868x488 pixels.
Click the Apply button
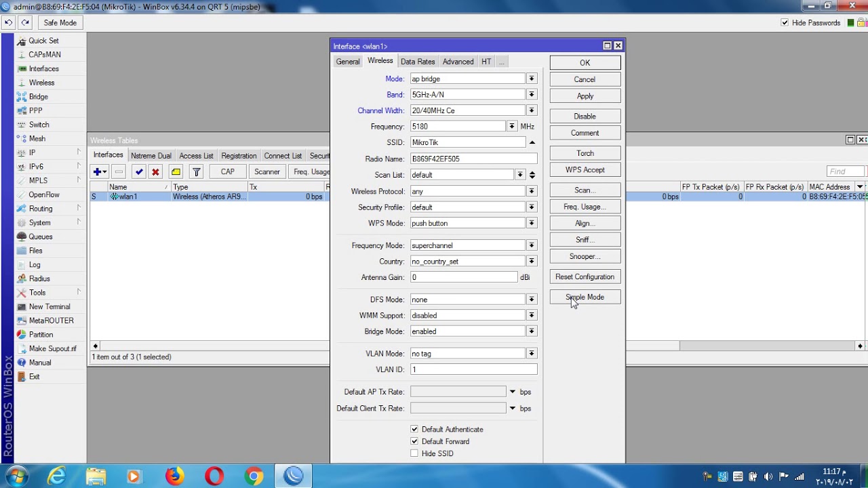(x=585, y=96)
